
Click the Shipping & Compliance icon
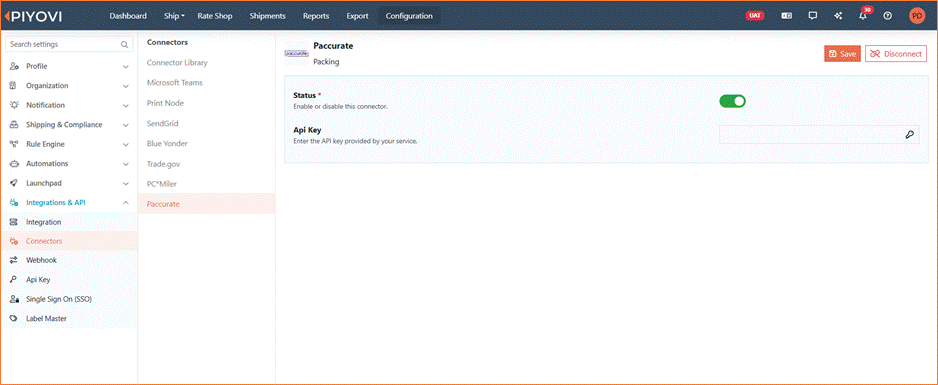[x=14, y=125]
